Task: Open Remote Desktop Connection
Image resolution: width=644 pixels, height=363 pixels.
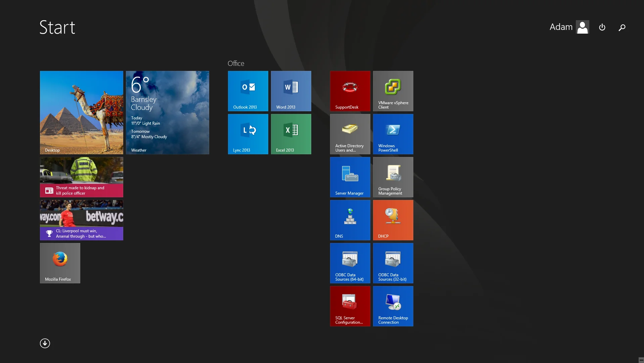Action: coord(393,306)
